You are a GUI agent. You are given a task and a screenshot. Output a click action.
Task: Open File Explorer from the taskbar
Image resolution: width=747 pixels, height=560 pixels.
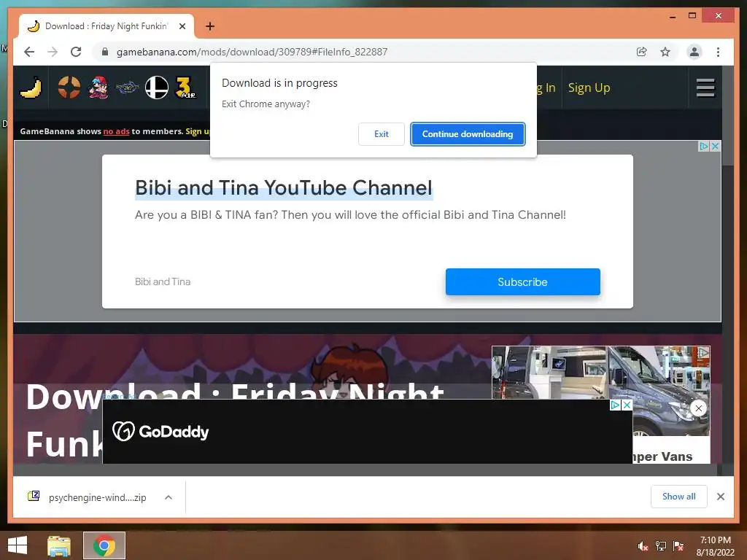(59, 545)
